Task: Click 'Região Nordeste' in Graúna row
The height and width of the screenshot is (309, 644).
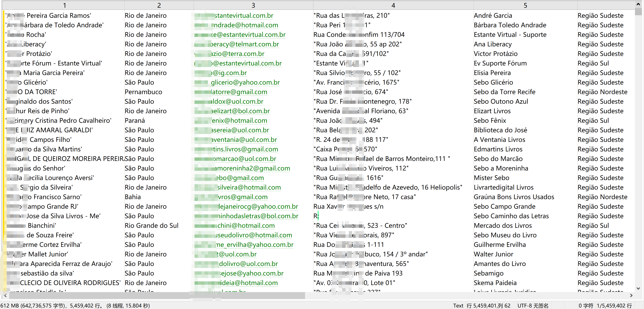Action: [x=603, y=197]
